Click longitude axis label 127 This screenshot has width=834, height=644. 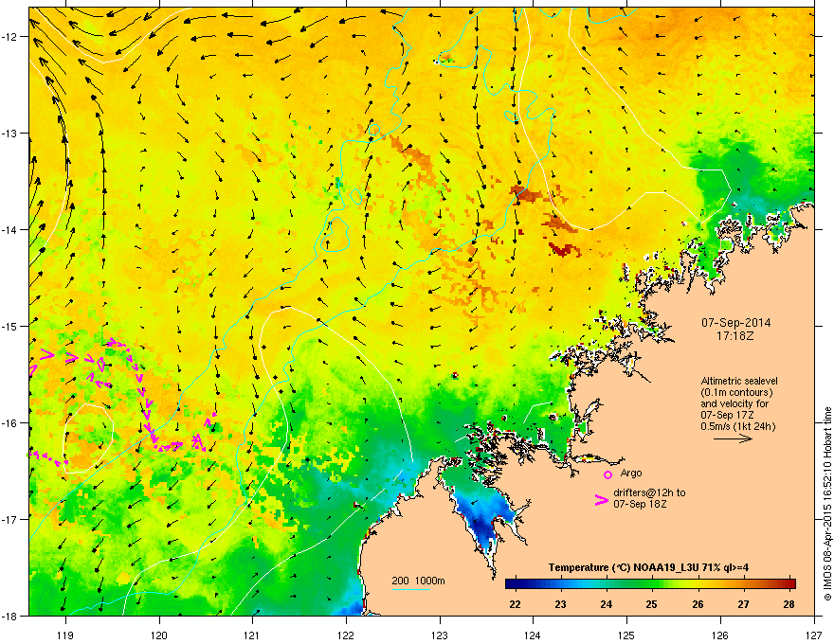(x=814, y=635)
